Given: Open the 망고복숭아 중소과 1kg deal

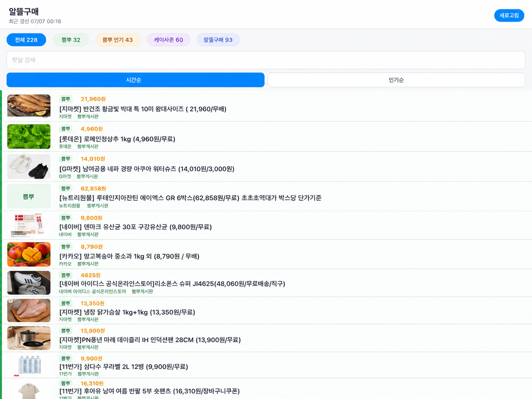Looking at the screenshot, I should pos(129,256).
